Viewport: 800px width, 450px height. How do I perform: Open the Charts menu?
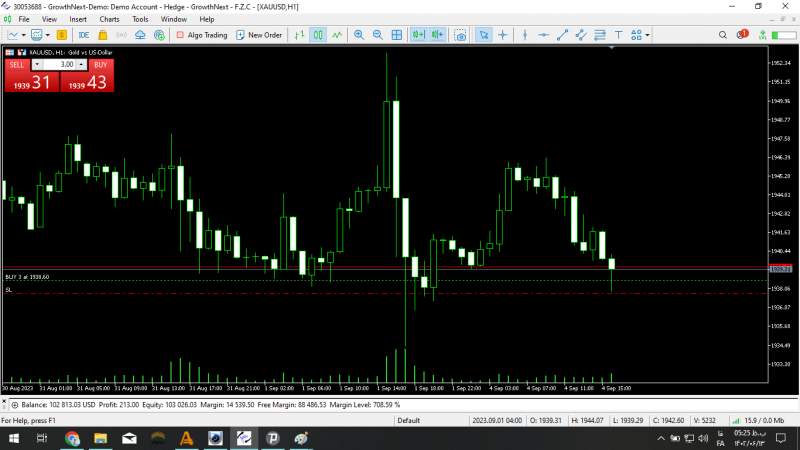(x=109, y=19)
